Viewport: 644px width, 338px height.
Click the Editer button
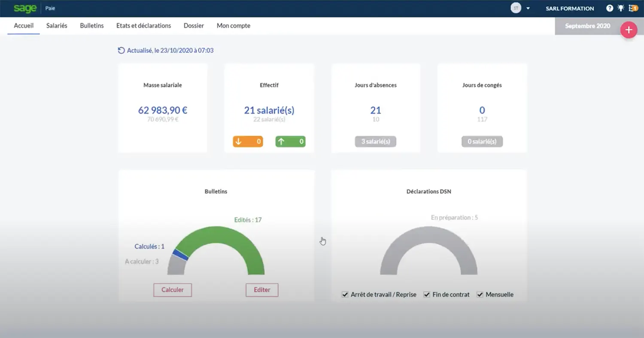(x=262, y=290)
